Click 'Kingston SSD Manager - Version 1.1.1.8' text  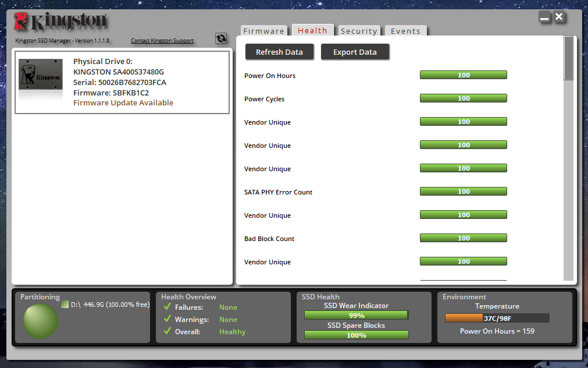(x=62, y=41)
